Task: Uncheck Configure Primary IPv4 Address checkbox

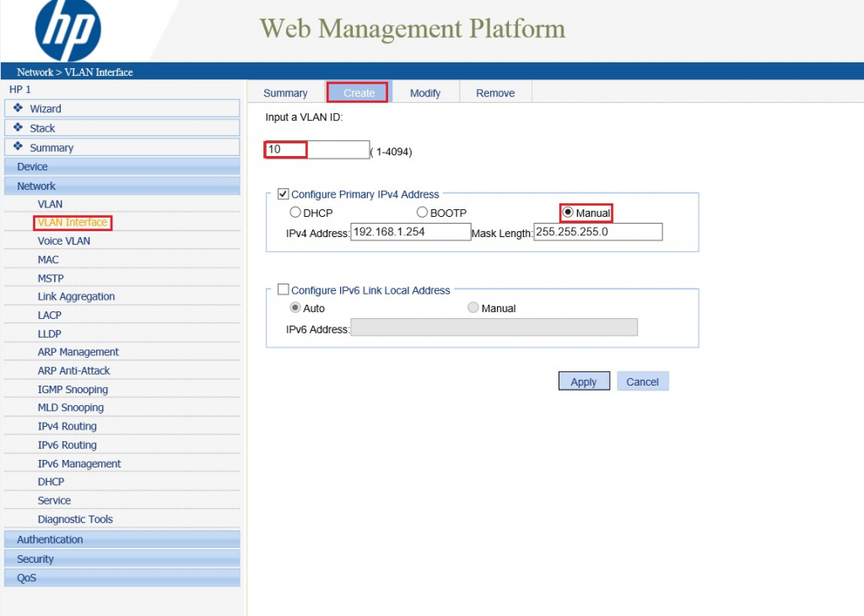Action: pos(283,194)
